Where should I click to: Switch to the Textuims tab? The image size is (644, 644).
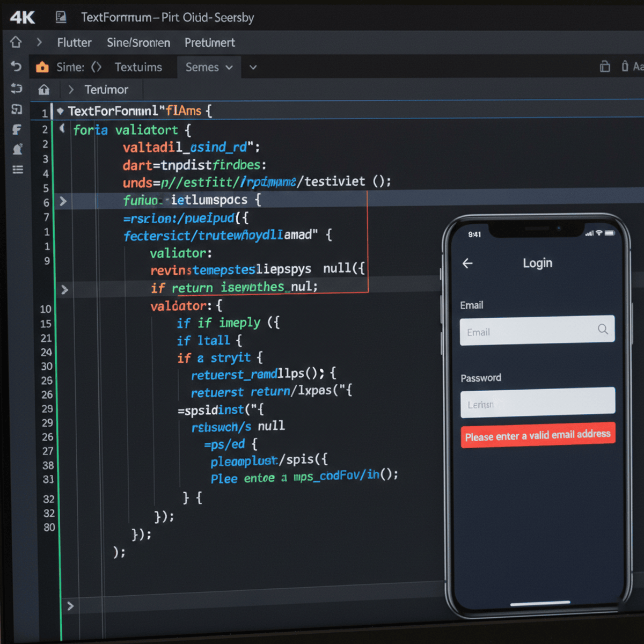[138, 67]
